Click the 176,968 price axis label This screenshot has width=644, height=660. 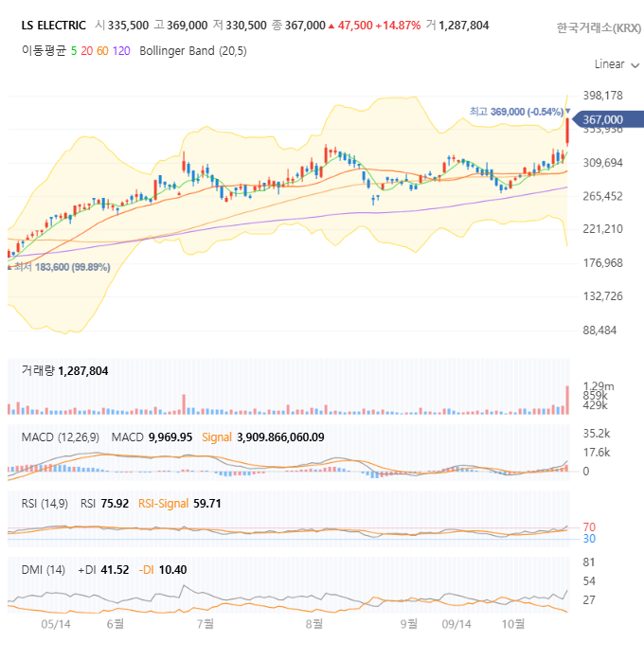tap(602, 263)
